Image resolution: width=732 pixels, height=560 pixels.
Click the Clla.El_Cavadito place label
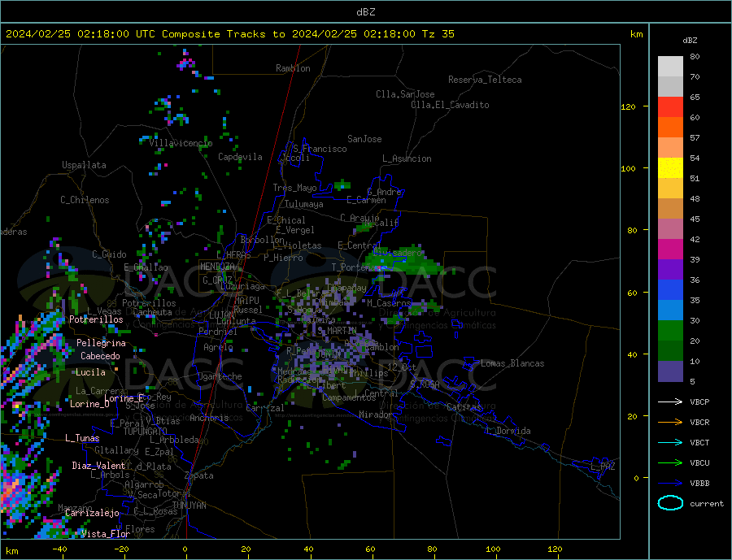point(450,105)
